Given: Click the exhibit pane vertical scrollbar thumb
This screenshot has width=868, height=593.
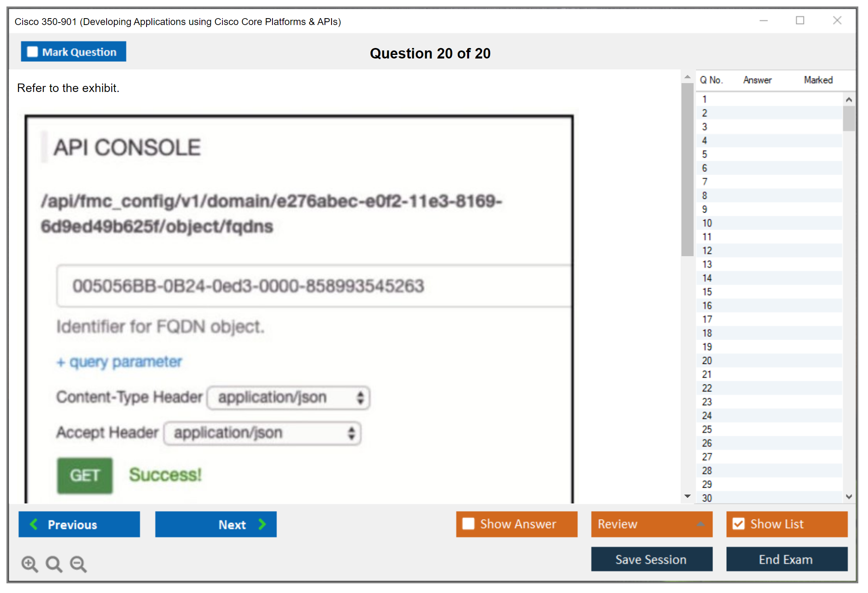Looking at the screenshot, I should coord(687,169).
